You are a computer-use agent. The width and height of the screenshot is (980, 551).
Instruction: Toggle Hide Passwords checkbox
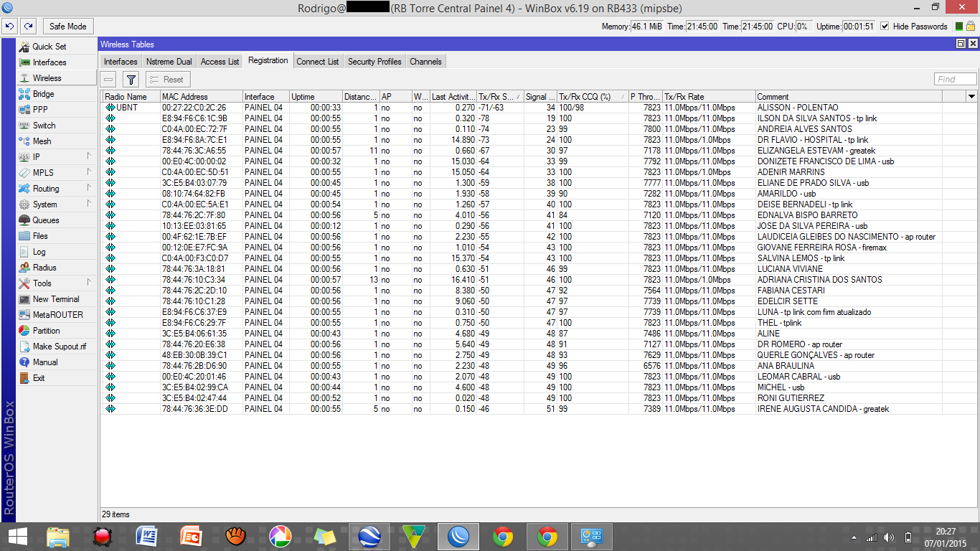tap(885, 26)
